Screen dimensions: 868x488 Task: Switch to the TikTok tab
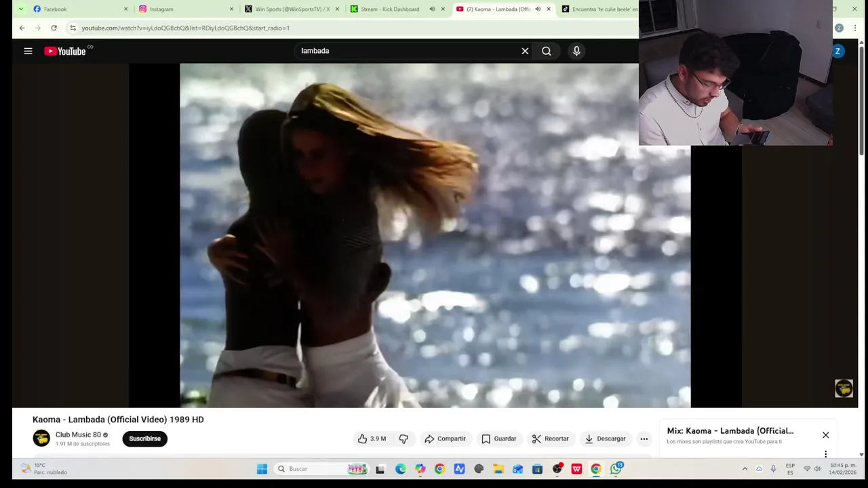point(599,9)
